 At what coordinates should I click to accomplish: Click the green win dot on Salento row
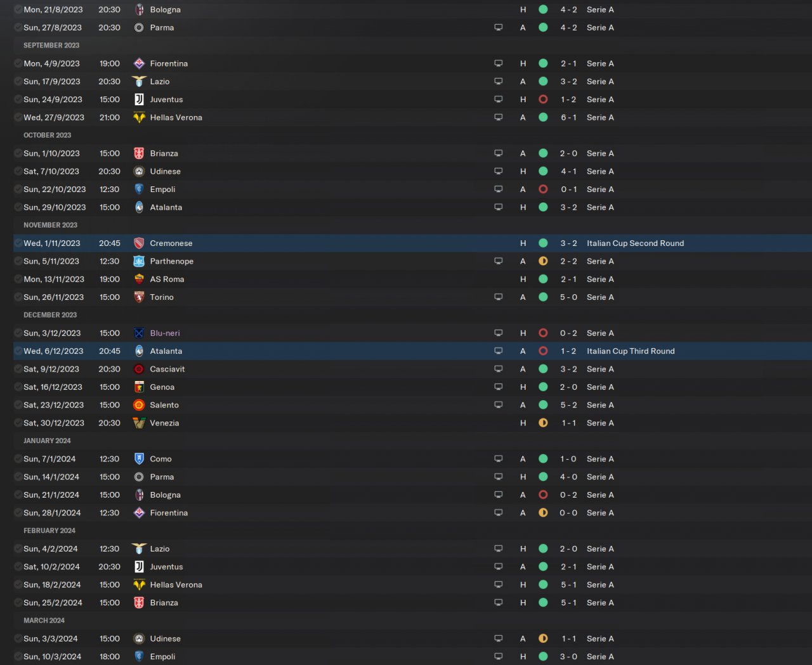pos(543,405)
